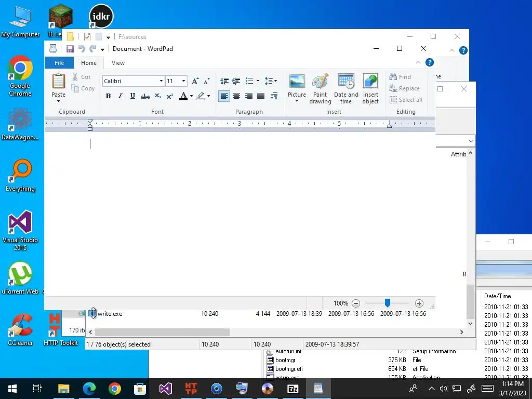Click the grow font icon
This screenshot has width=532, height=399.
click(195, 81)
